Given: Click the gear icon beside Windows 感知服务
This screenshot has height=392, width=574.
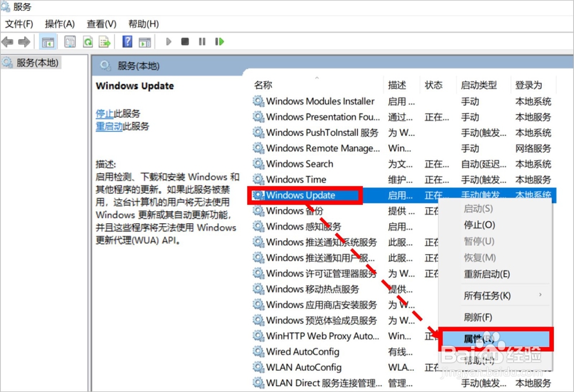Looking at the screenshot, I should [x=258, y=226].
